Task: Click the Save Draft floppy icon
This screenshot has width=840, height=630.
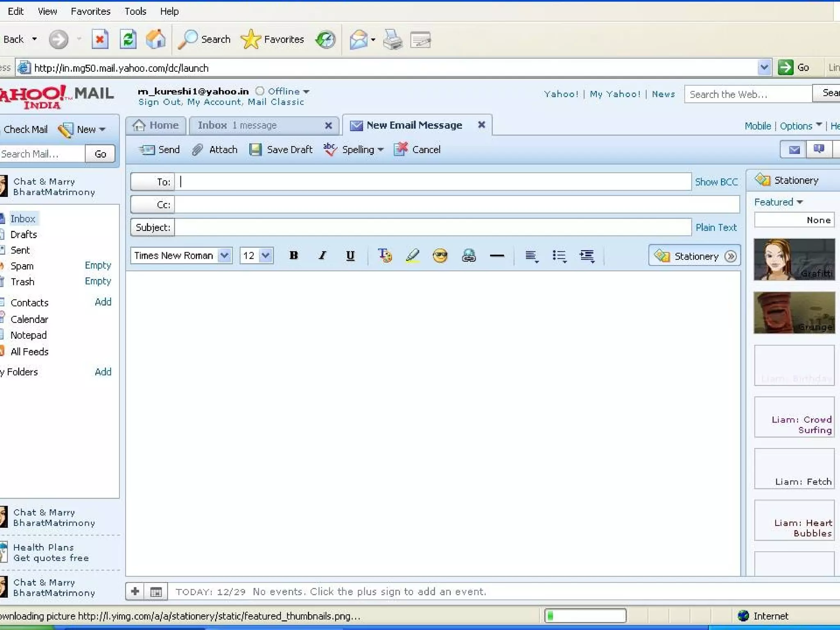Action: click(x=255, y=150)
